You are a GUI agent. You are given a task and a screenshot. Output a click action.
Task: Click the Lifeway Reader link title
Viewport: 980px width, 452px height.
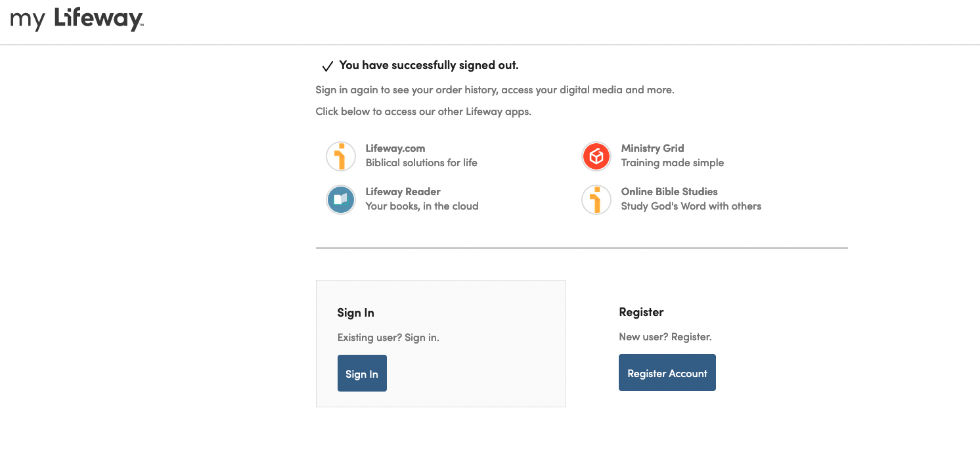click(403, 192)
